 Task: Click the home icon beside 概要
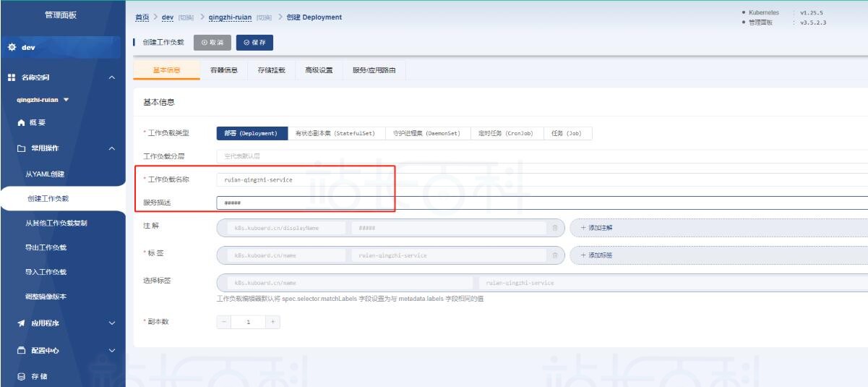coord(21,124)
